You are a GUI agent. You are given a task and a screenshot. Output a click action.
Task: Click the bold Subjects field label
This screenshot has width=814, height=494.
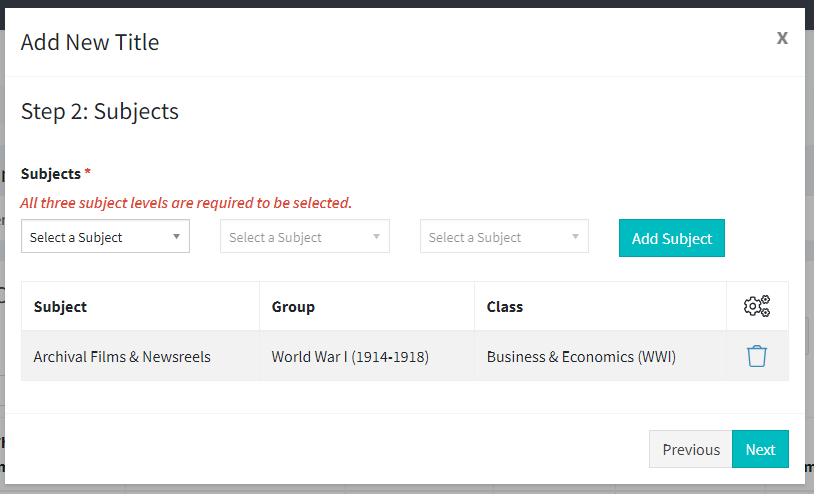(51, 173)
